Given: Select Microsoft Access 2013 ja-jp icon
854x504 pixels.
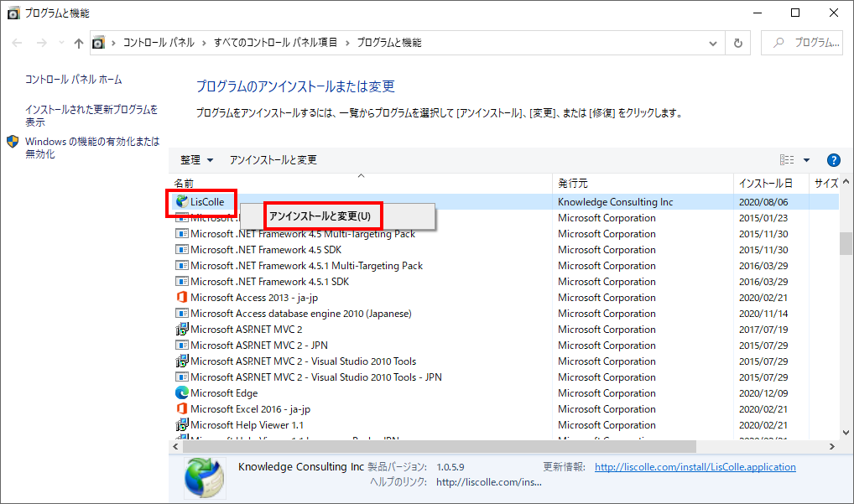Looking at the screenshot, I should pyautogui.click(x=181, y=297).
